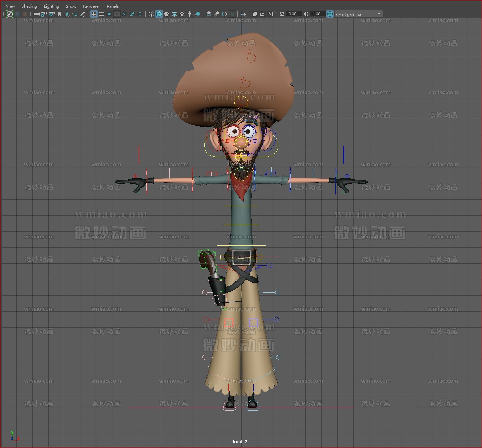Open the View menu
The width and height of the screenshot is (482, 448).
click(x=10, y=6)
